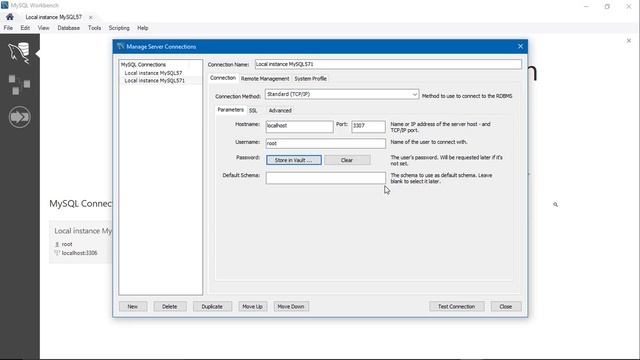Click the Connection Name field
640x360 pixels.
[x=388, y=64]
